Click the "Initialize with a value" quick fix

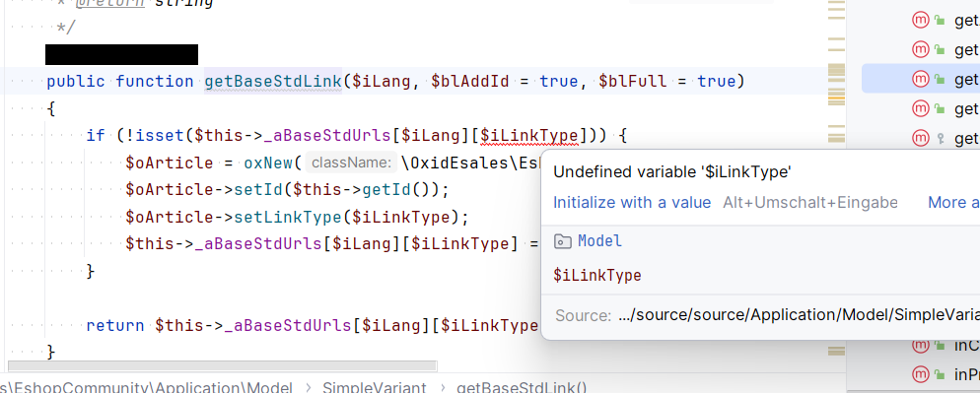632,203
